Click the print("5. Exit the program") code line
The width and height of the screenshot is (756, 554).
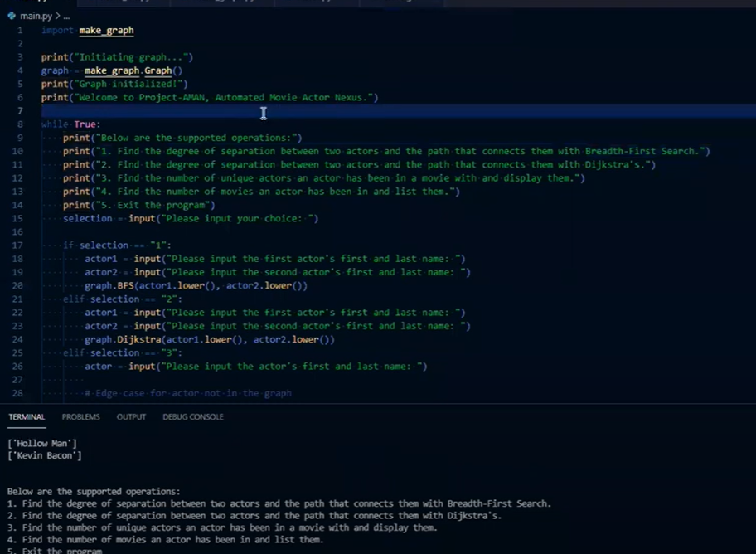[x=139, y=205]
